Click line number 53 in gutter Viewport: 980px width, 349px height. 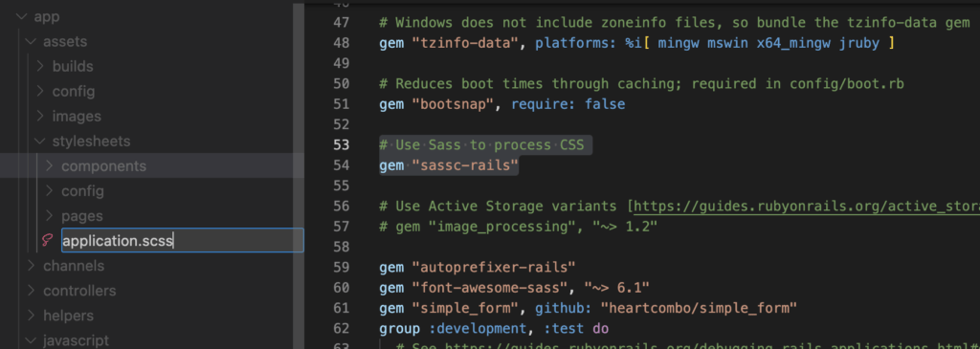(x=342, y=145)
